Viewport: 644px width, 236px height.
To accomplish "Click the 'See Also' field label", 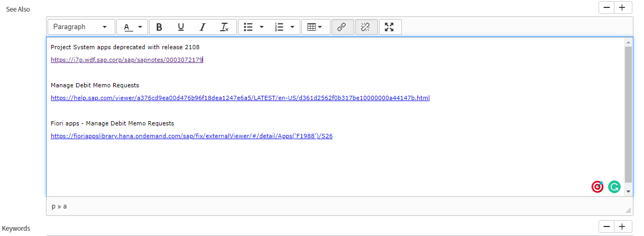I will [18, 10].
